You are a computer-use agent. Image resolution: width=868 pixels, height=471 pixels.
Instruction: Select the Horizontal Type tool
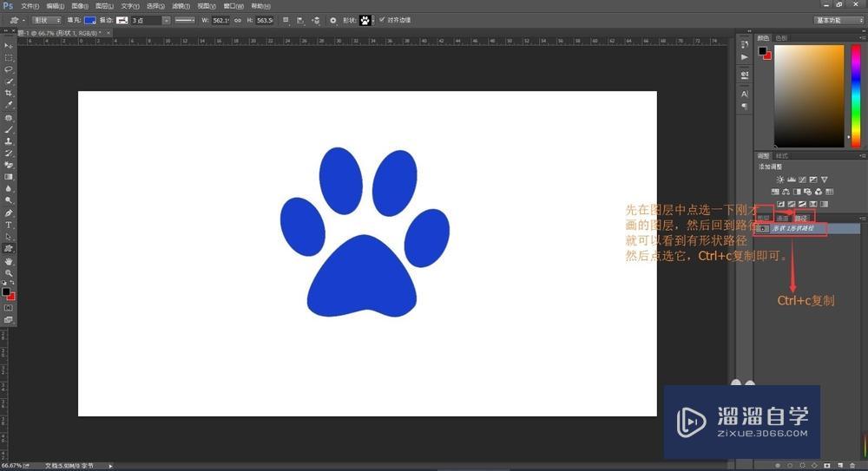click(9, 225)
